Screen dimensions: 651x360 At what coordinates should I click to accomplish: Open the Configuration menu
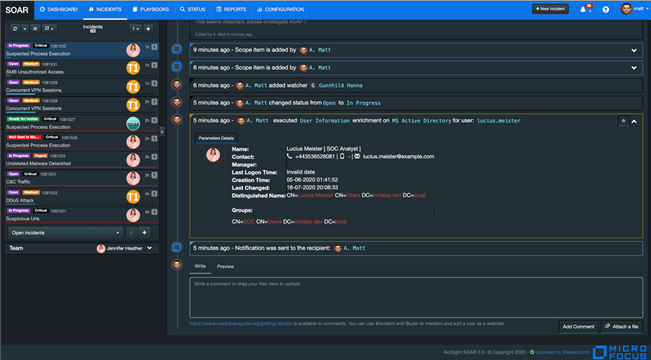point(280,9)
